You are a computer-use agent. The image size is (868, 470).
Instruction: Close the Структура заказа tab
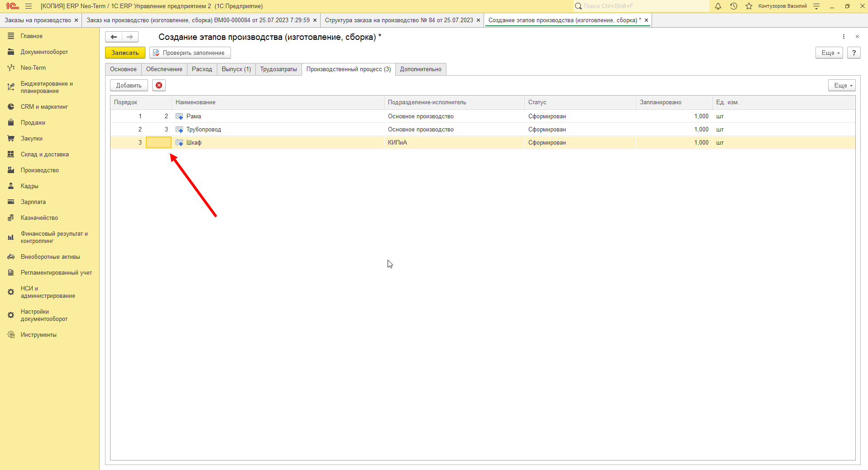[478, 20]
